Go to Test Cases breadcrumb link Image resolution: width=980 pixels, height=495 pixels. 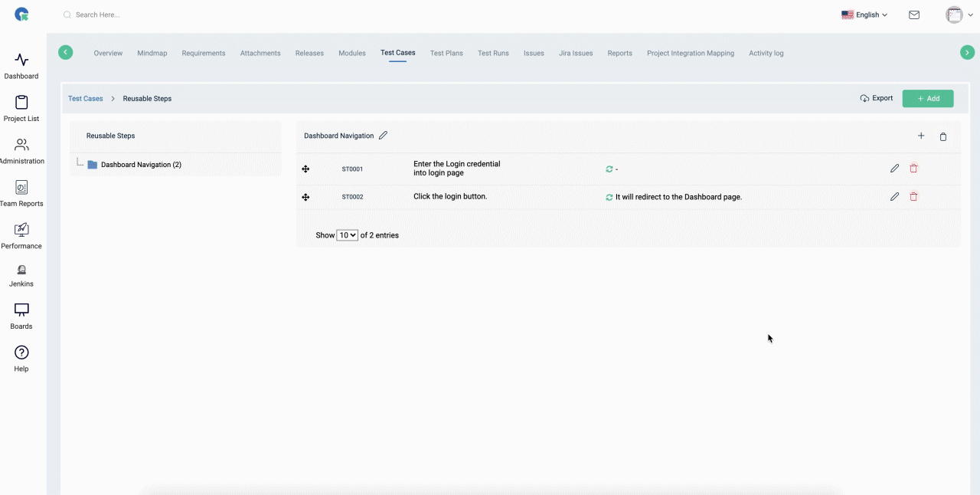pyautogui.click(x=85, y=98)
